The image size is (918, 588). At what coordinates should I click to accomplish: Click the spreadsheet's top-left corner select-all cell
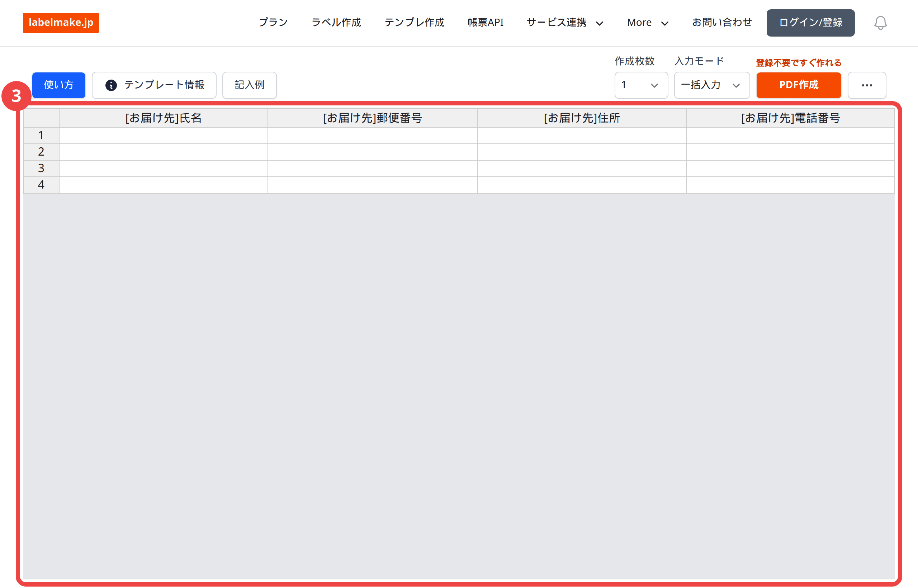click(x=41, y=118)
